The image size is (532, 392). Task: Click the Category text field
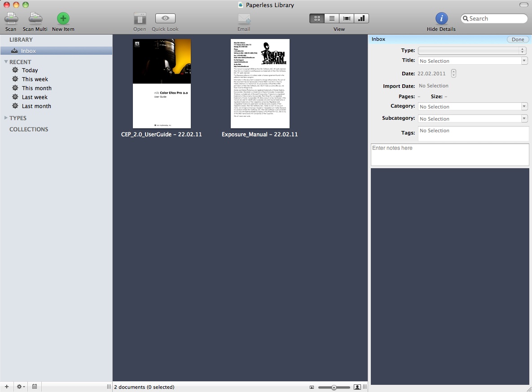pos(470,106)
